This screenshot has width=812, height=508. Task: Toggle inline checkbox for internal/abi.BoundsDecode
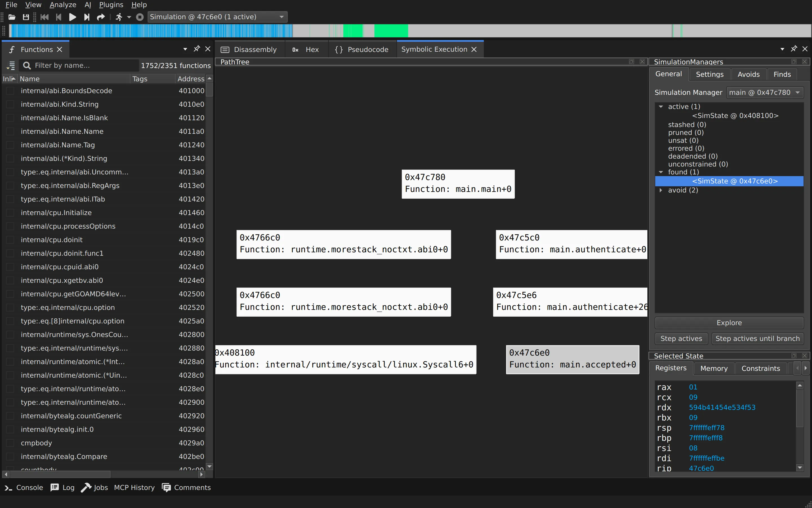[10, 91]
